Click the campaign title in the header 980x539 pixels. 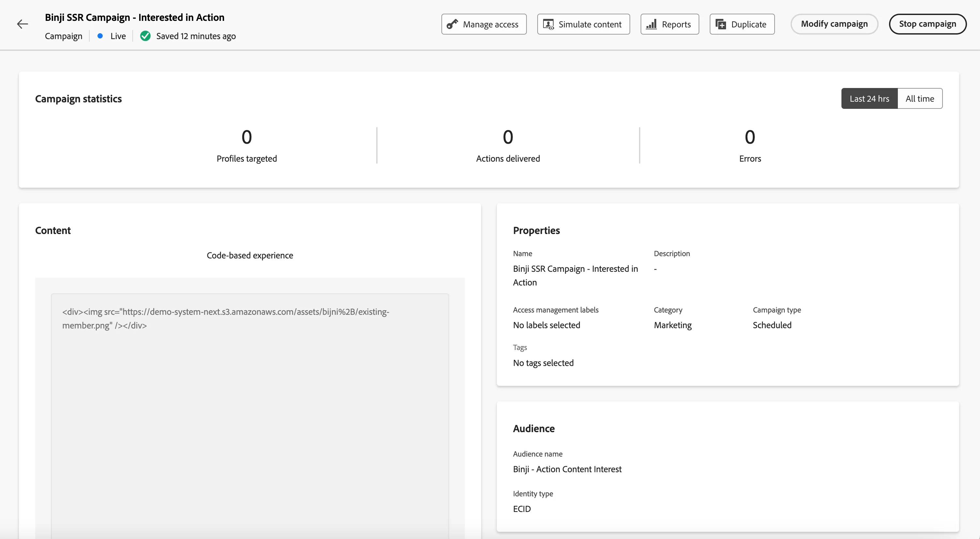(x=135, y=18)
